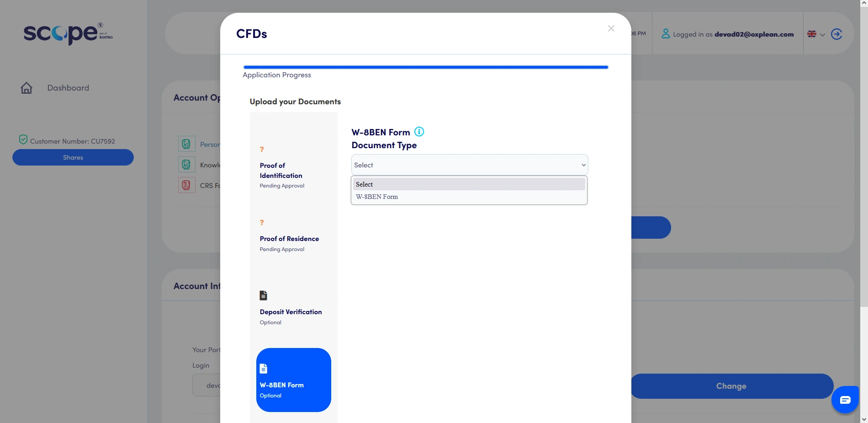The height and width of the screenshot is (423, 868).
Task: Select the Proof of Residence step
Action: coord(289,238)
